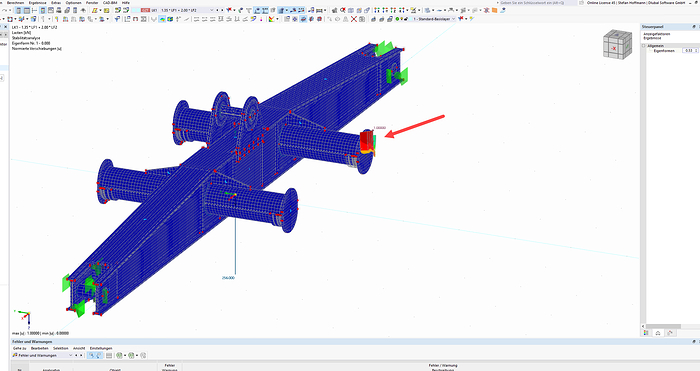Viewport: 700px width, 371px height.
Task: Click the view navigation cube
Action: [617, 44]
